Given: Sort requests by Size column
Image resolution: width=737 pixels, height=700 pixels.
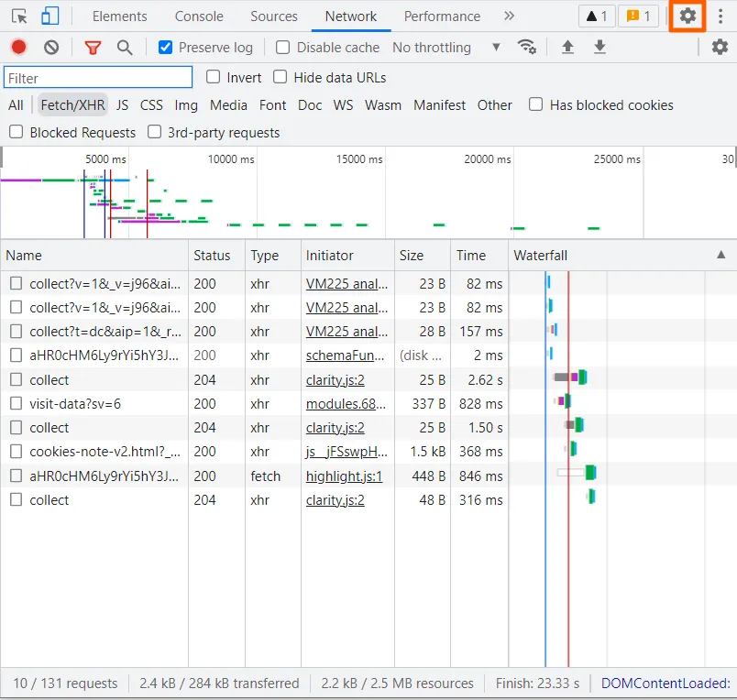Looking at the screenshot, I should click(423, 255).
